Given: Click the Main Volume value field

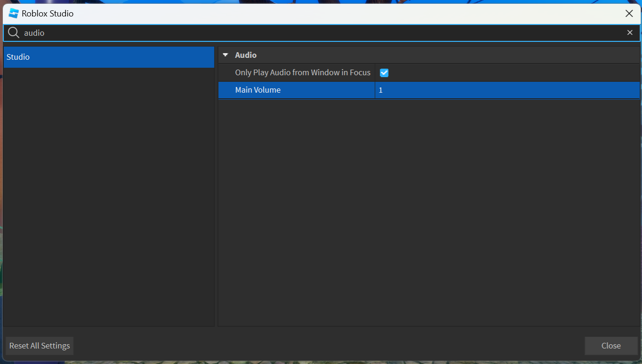Looking at the screenshot, I should tap(507, 90).
